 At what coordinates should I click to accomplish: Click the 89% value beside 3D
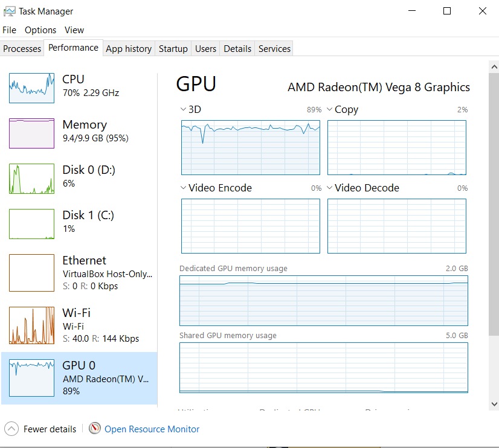click(314, 110)
